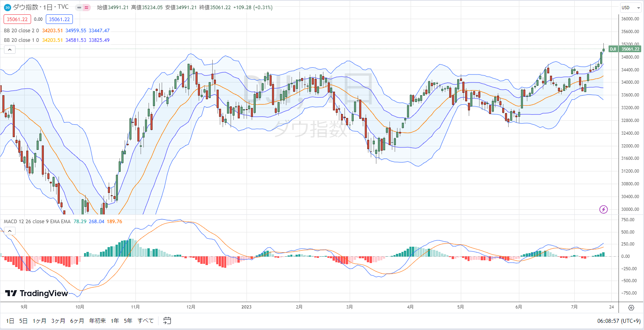Click the 5月 label on time axis
The image size is (644, 330).
[x=460, y=307]
